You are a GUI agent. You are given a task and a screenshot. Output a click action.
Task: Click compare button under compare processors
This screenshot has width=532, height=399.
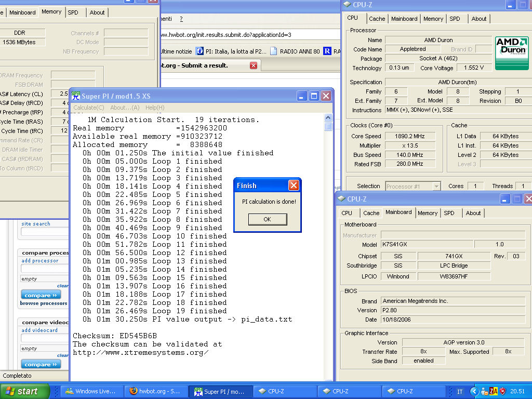click(x=41, y=295)
